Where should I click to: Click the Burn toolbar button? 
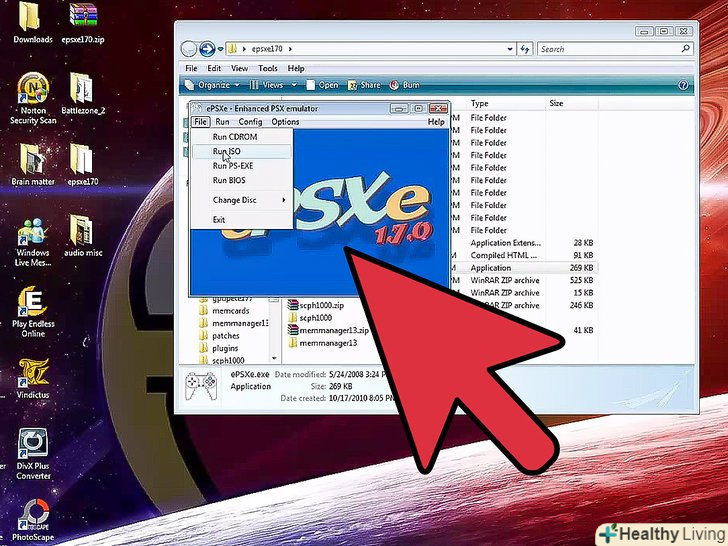tap(405, 86)
